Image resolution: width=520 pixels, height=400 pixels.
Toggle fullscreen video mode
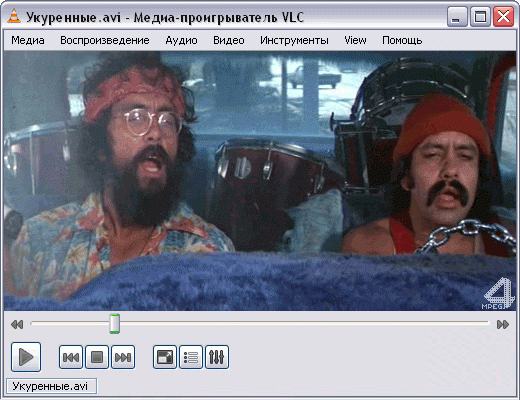(x=165, y=357)
